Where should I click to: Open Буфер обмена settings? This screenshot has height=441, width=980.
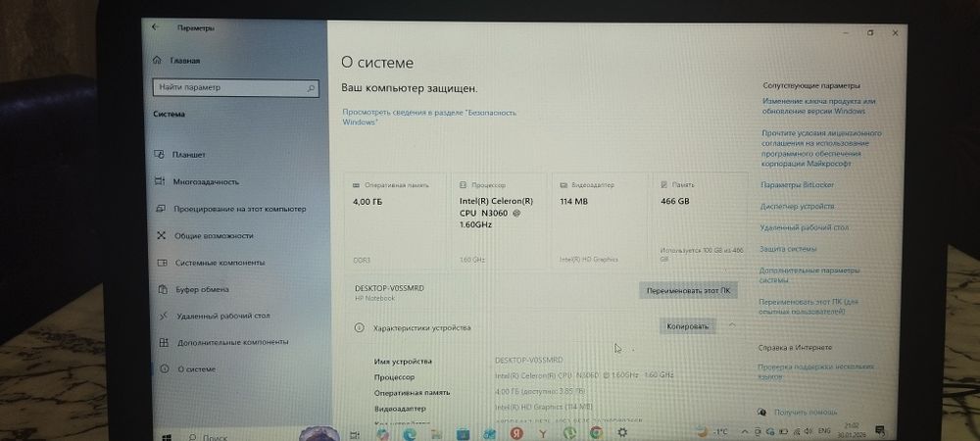[203, 290]
